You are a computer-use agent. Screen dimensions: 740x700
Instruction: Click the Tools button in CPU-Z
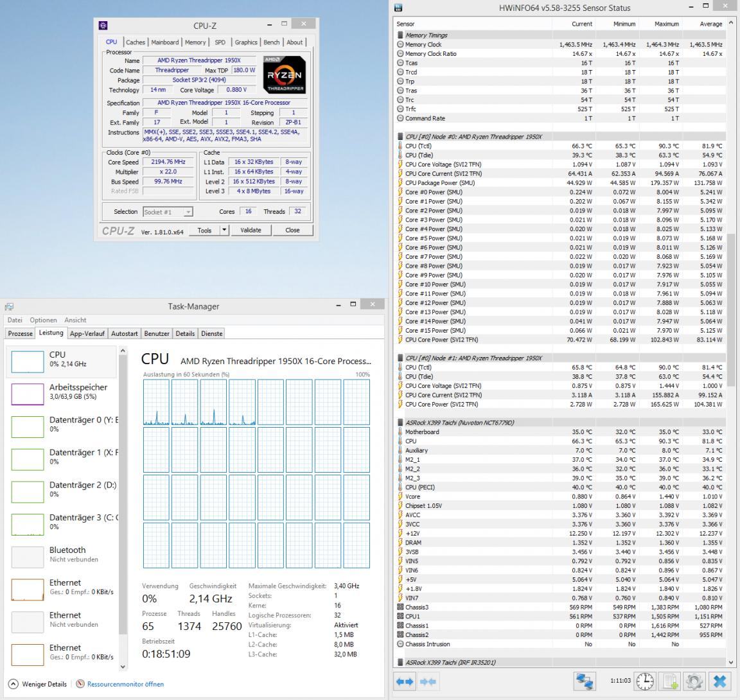204,230
